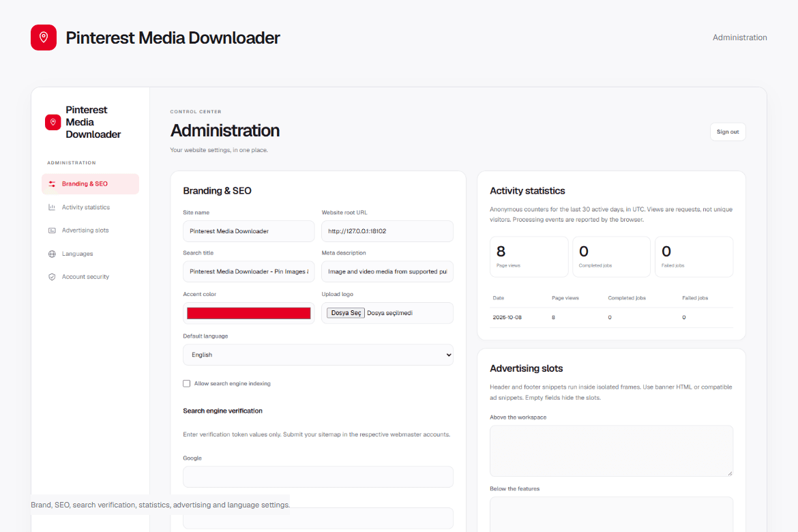This screenshot has width=798, height=532.
Task: Click the Account security shield icon
Action: (x=52, y=277)
